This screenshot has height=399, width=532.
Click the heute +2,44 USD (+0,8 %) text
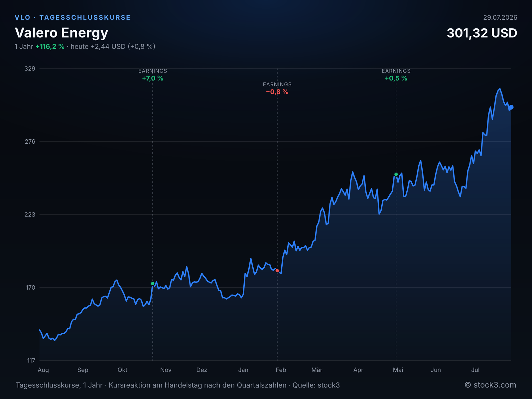[x=113, y=47]
